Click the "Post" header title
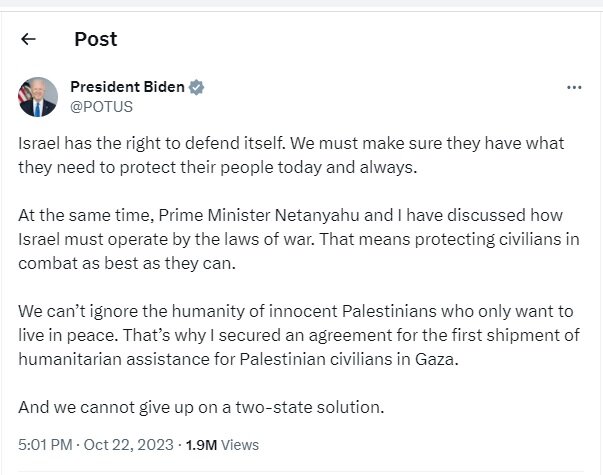Screen dimensions: 603x475 [95, 40]
